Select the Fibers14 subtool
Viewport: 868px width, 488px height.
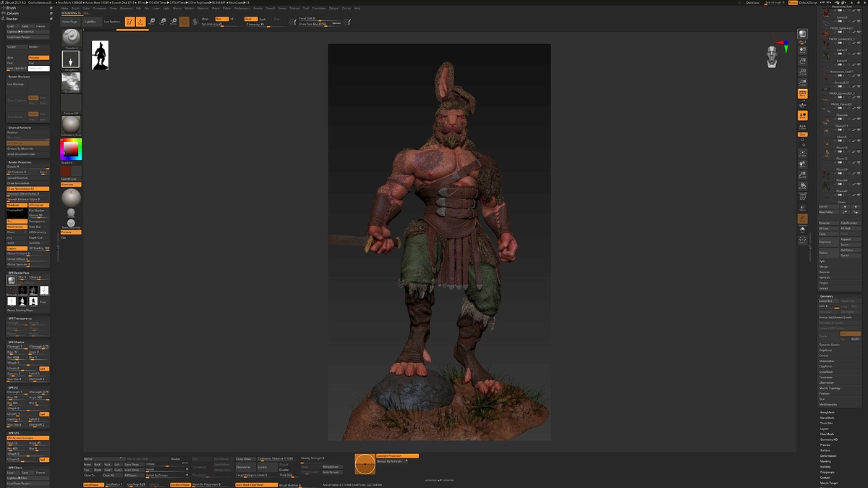point(843,147)
